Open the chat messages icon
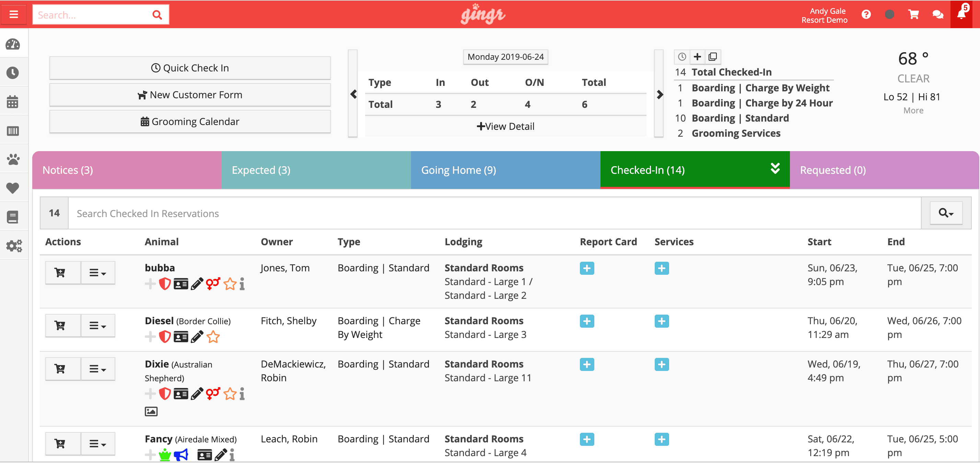980x463 pixels. [938, 14]
